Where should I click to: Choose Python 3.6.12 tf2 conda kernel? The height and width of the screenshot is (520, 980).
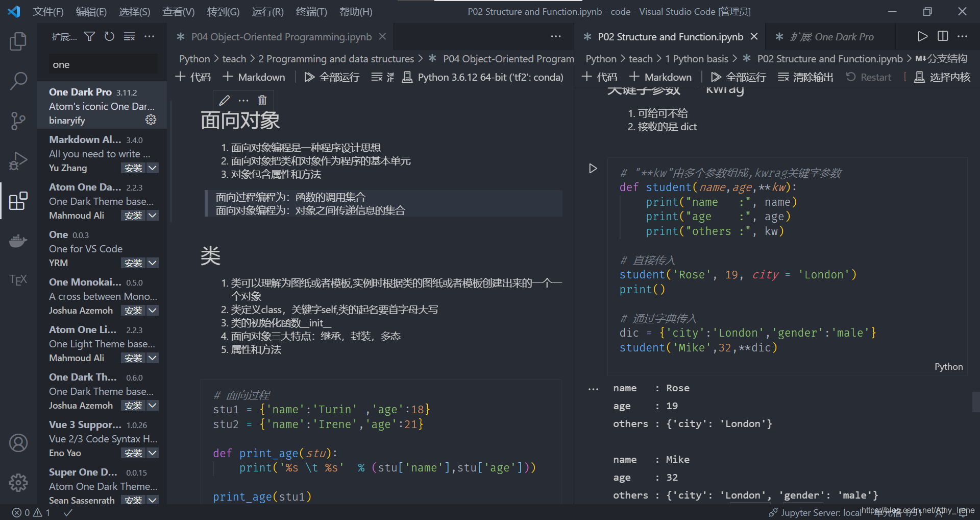pyautogui.click(x=483, y=77)
